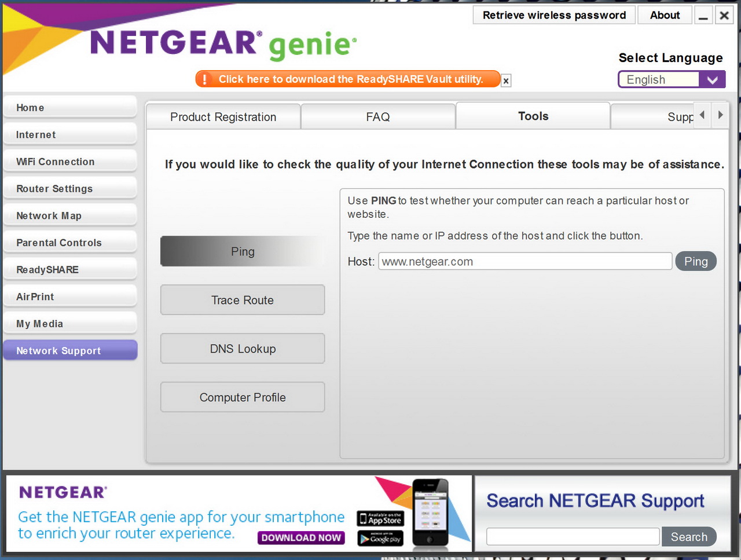
Task: Click the smartphone image in banner
Action: coord(430,513)
